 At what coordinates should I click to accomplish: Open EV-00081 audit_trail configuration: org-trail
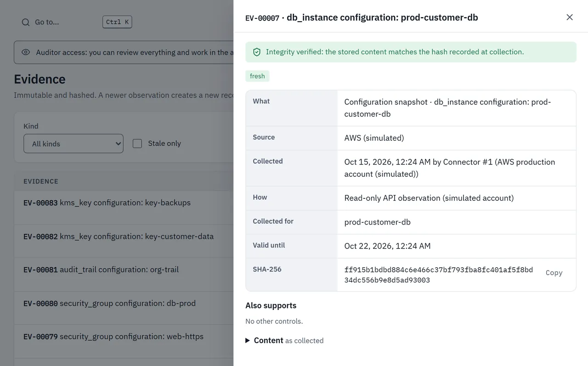pyautogui.click(x=101, y=270)
